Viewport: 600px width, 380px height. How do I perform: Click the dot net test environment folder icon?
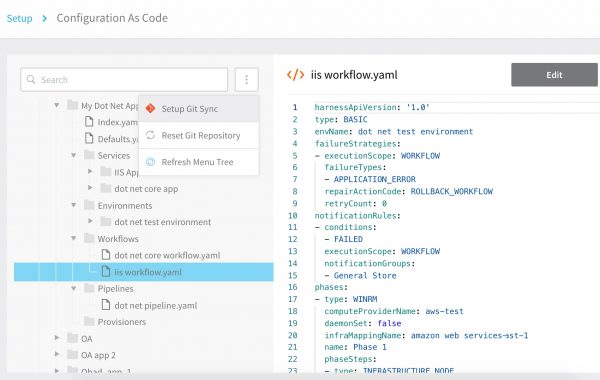point(106,222)
